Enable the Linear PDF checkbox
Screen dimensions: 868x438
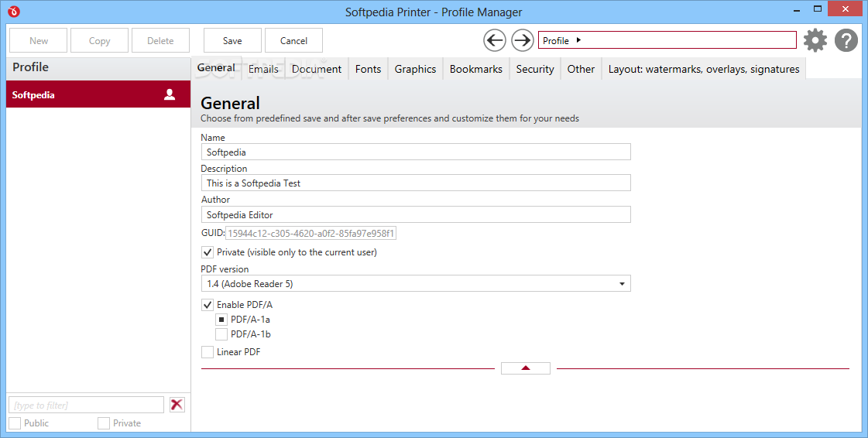click(x=208, y=352)
